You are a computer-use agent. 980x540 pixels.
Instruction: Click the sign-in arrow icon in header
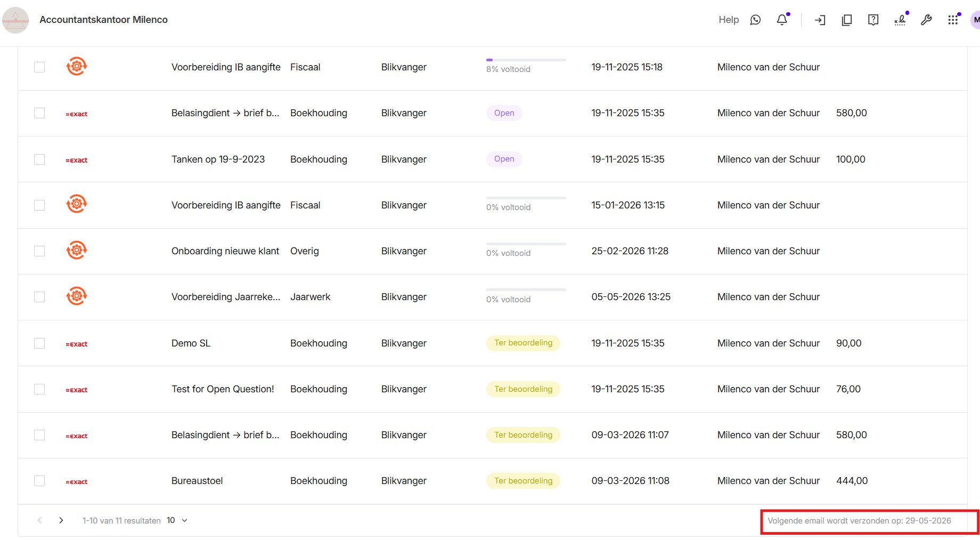coord(820,20)
